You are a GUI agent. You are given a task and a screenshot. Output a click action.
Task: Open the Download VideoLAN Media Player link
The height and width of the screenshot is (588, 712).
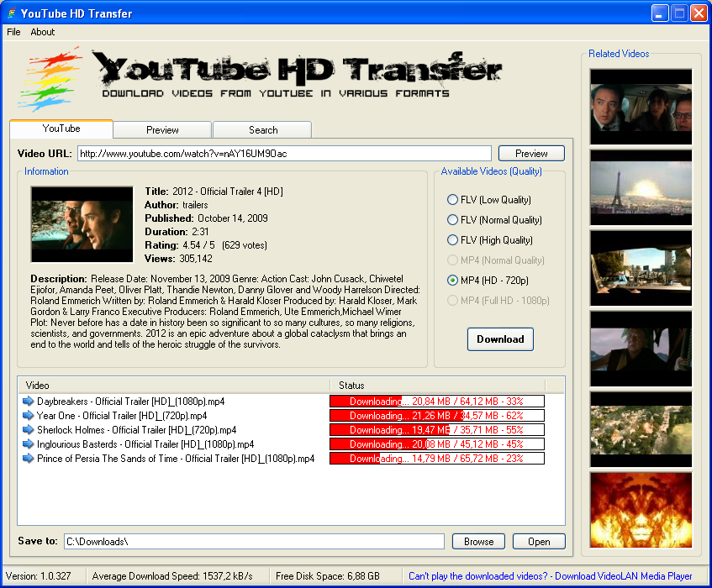pyautogui.click(x=551, y=575)
